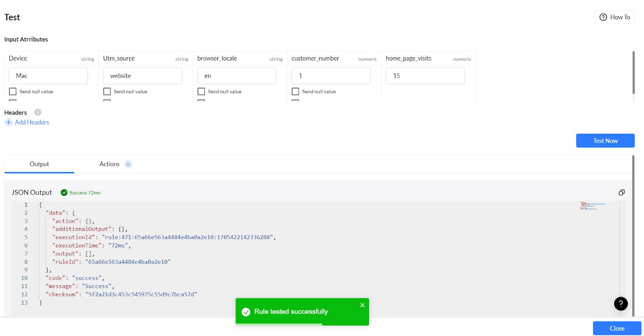Image resolution: width=644 pixels, height=336 pixels.
Task: Dismiss the Rule tested successfully toast
Action: pos(362,305)
